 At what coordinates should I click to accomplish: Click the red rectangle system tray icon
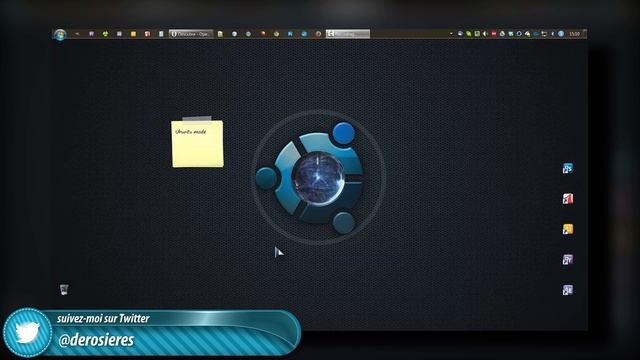pos(494,33)
